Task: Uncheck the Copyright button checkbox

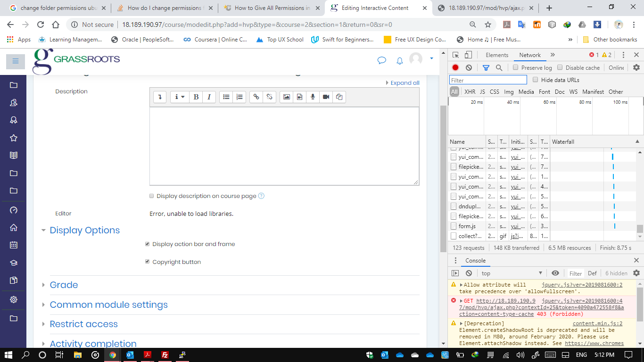Action: [148, 262]
